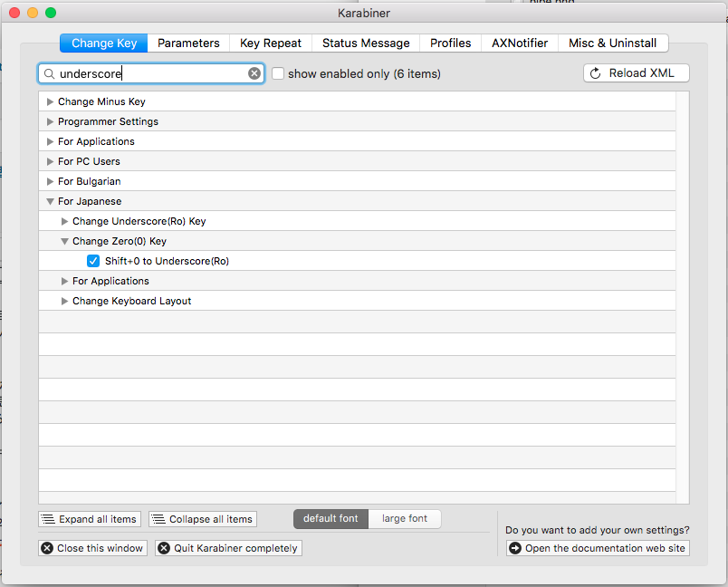The image size is (728, 587).
Task: Expand the For Bulgarian group
Action: coord(50,181)
